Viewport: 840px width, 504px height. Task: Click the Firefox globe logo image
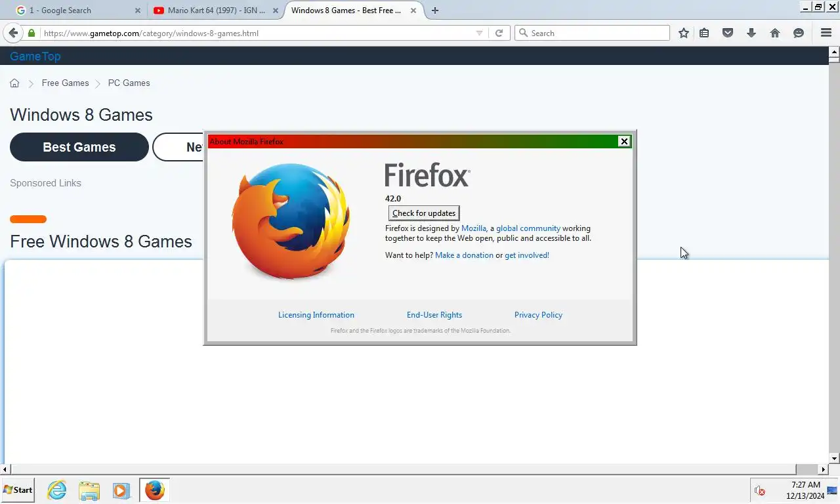291,222
